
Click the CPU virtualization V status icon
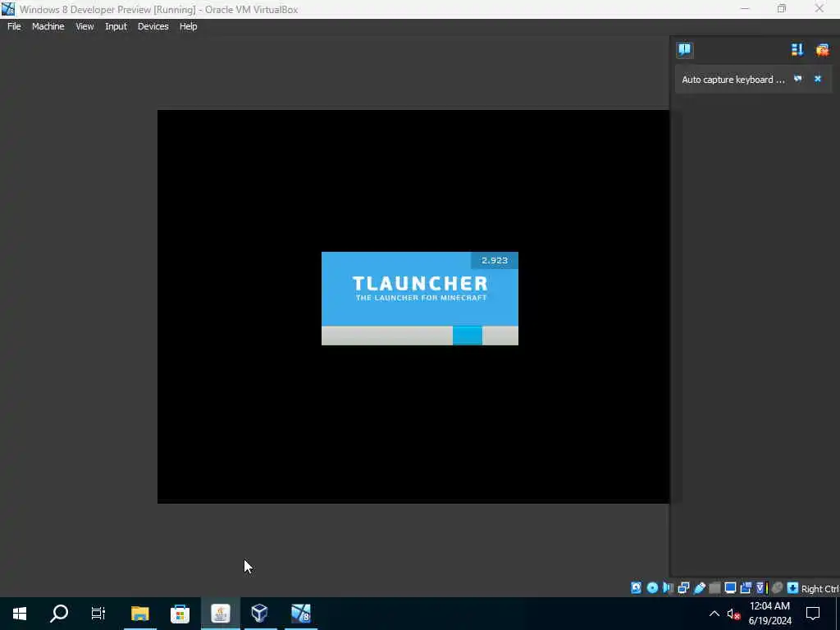762,587
